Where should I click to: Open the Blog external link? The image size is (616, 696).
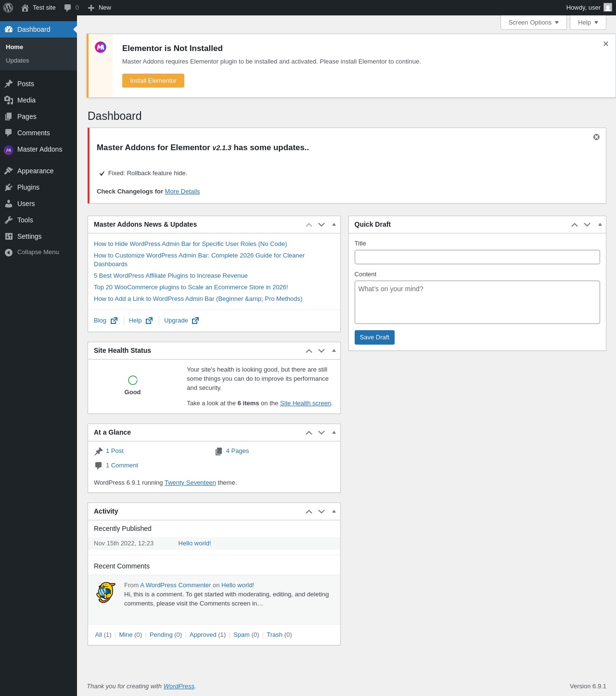pos(105,321)
